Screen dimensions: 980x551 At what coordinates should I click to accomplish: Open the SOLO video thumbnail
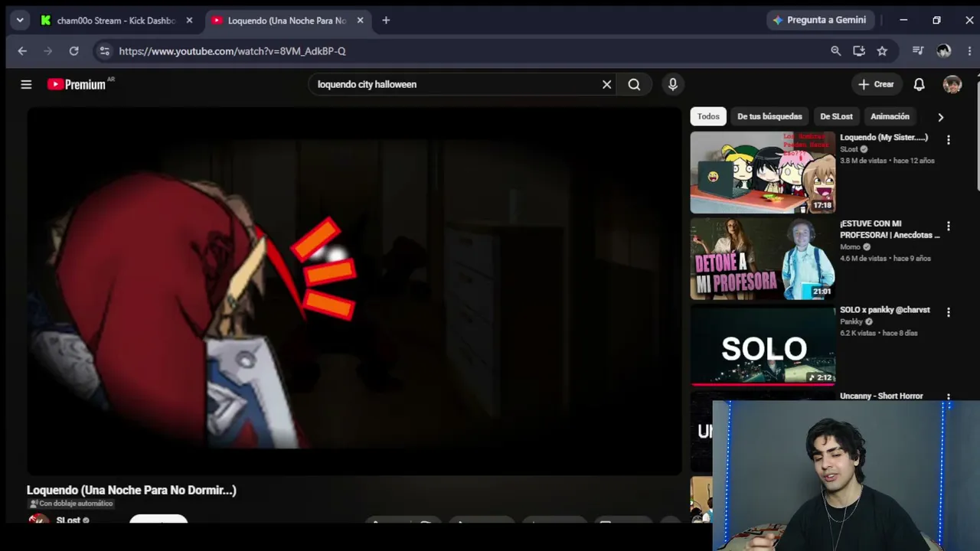(x=763, y=345)
